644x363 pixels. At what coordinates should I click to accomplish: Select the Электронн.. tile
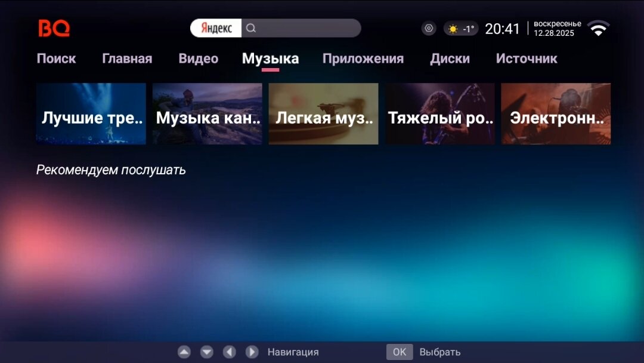tap(556, 114)
